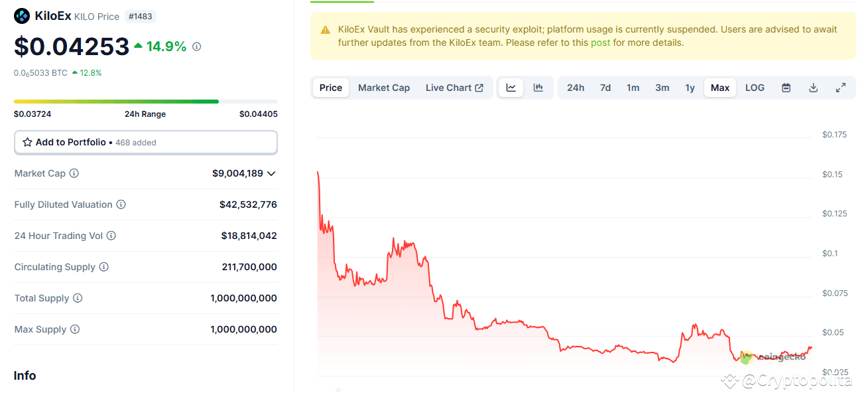Click the Add to Portfolio button
This screenshot has height=395, width=868.
pyautogui.click(x=145, y=141)
